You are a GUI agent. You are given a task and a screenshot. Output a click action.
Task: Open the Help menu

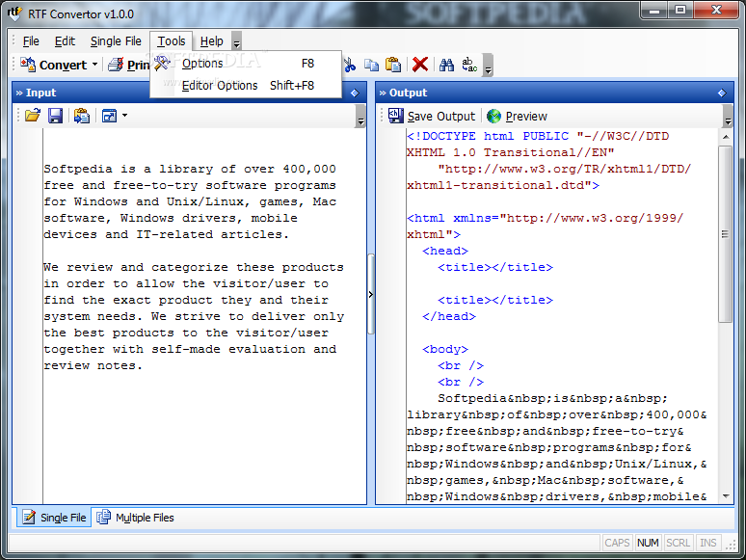coord(211,41)
